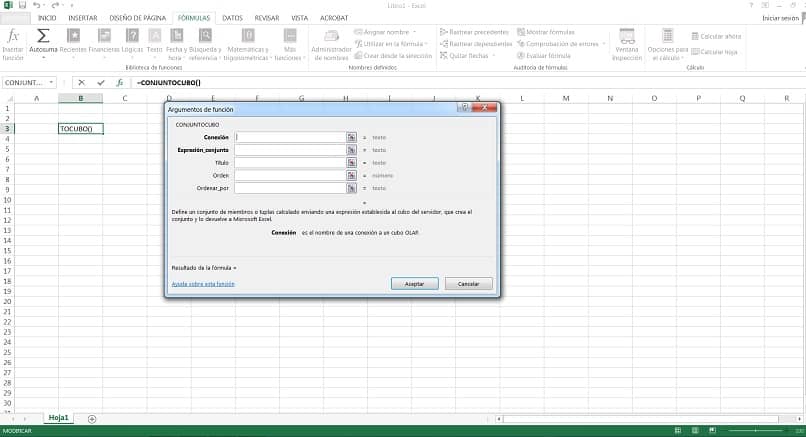Open the Autosuma sigma tool

43,36
